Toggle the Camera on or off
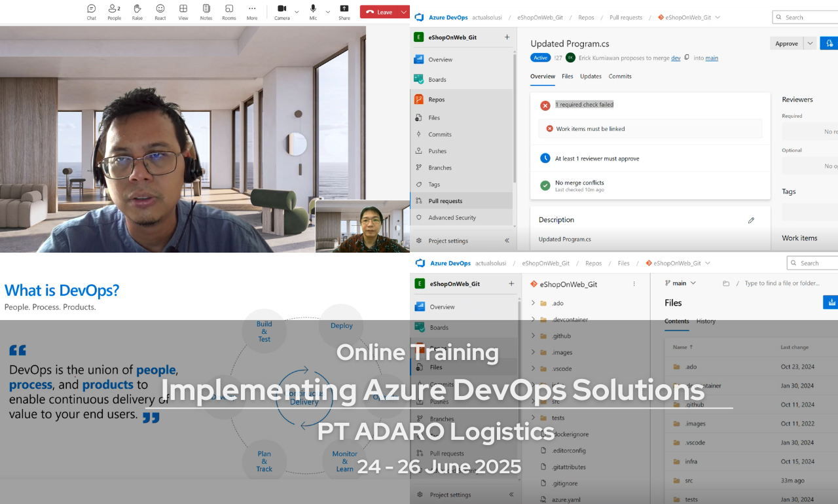Screen dimensions: 838x504 (282, 11)
